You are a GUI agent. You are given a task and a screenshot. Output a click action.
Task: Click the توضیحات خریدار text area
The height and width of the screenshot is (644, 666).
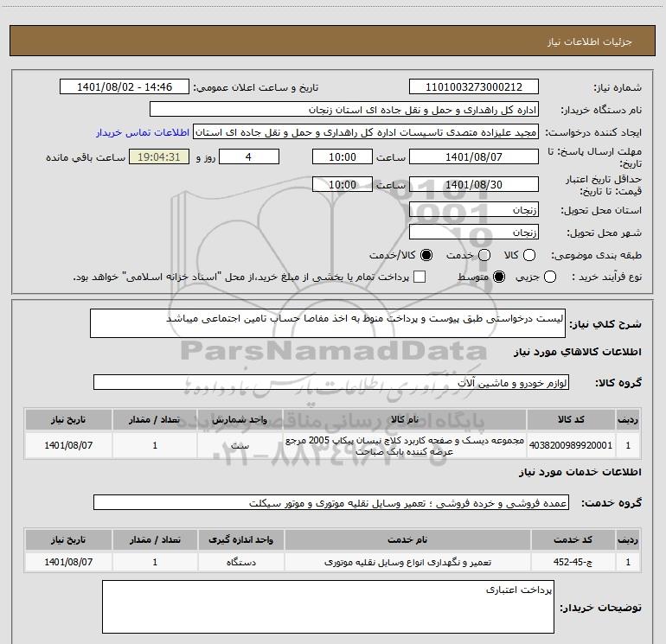coord(328,607)
